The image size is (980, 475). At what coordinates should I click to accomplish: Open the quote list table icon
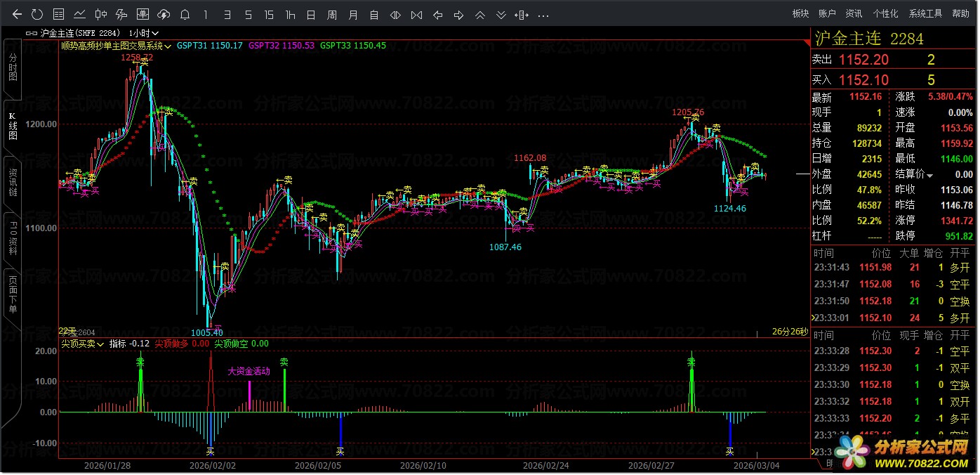(59, 14)
